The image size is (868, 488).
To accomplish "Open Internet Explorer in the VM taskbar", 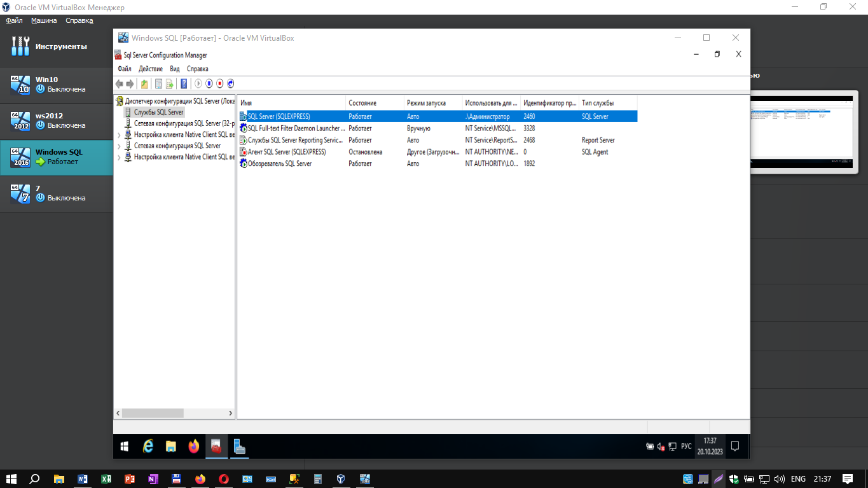I will pyautogui.click(x=148, y=447).
